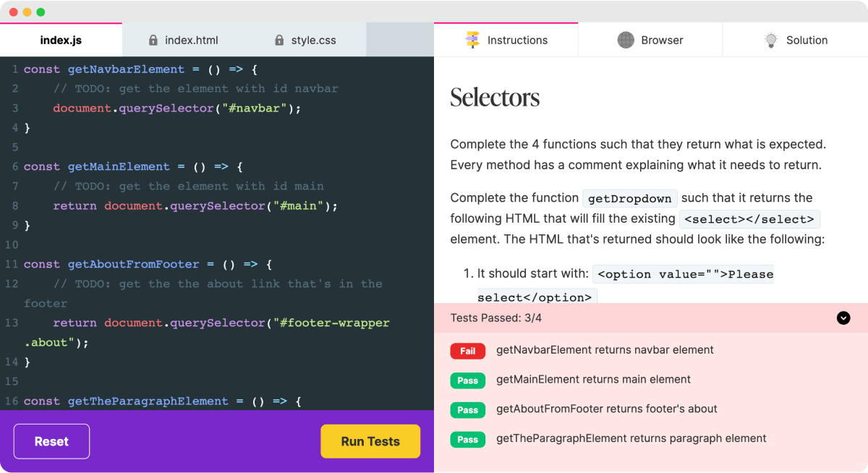Screen dimensions: 868x473
Task: Collapse the Tests Passed results panel
Action: pos(843,318)
